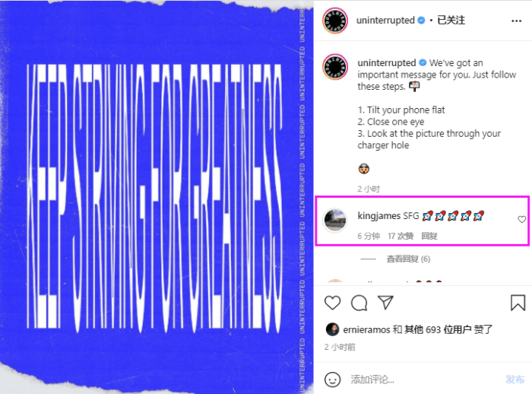
Task: Open uninterrupted header profile picture
Action: click(x=335, y=21)
